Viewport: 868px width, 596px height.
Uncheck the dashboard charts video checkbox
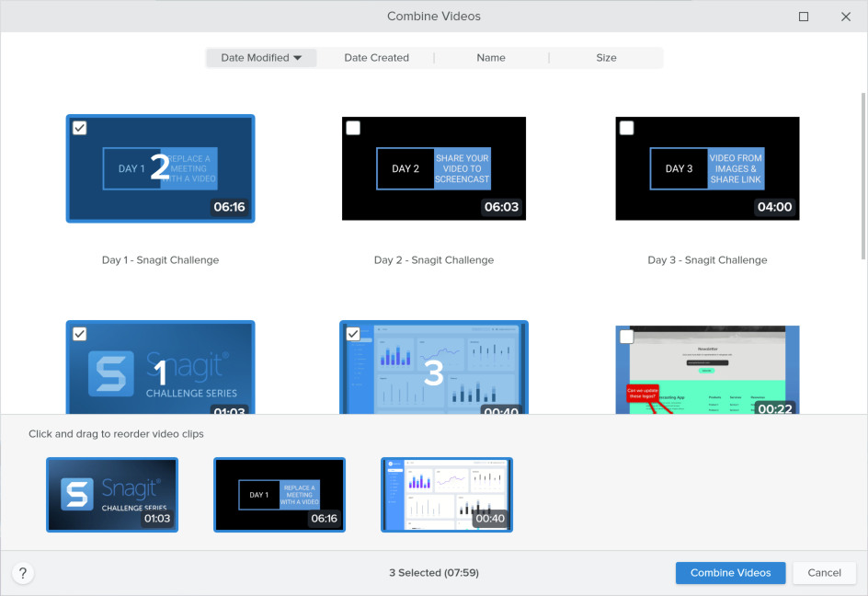(353, 334)
